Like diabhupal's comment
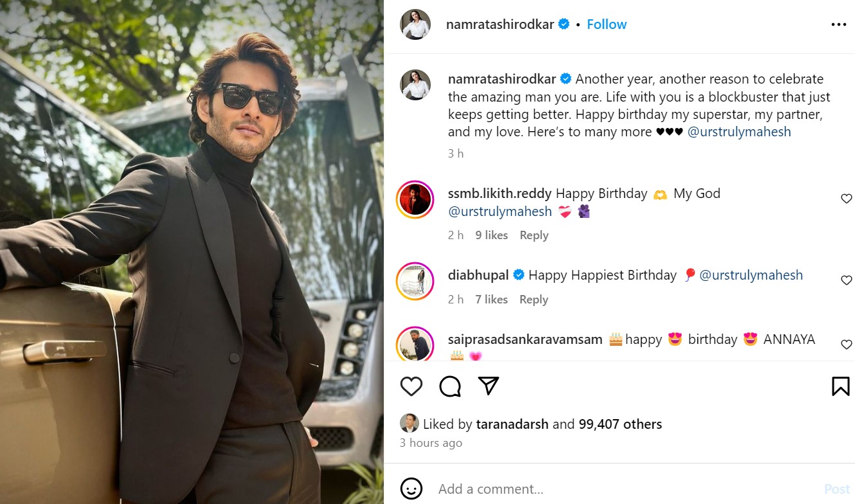The height and width of the screenshot is (504, 855). click(847, 280)
